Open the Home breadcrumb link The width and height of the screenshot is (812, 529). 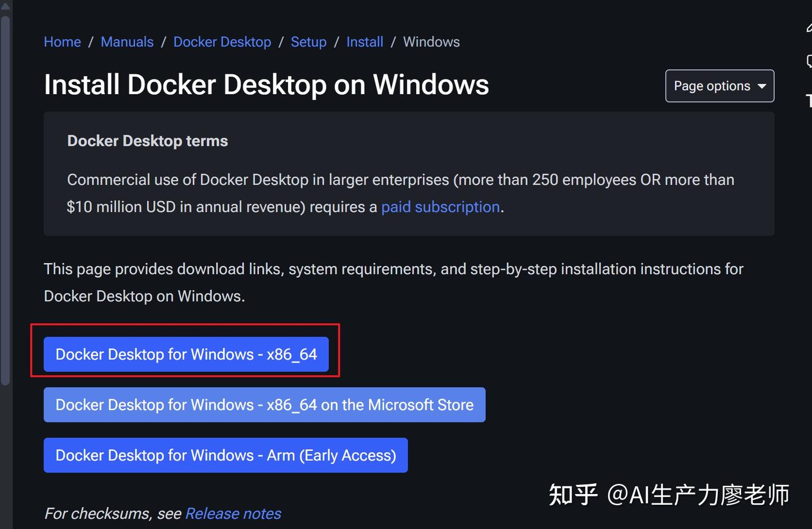pyautogui.click(x=62, y=42)
